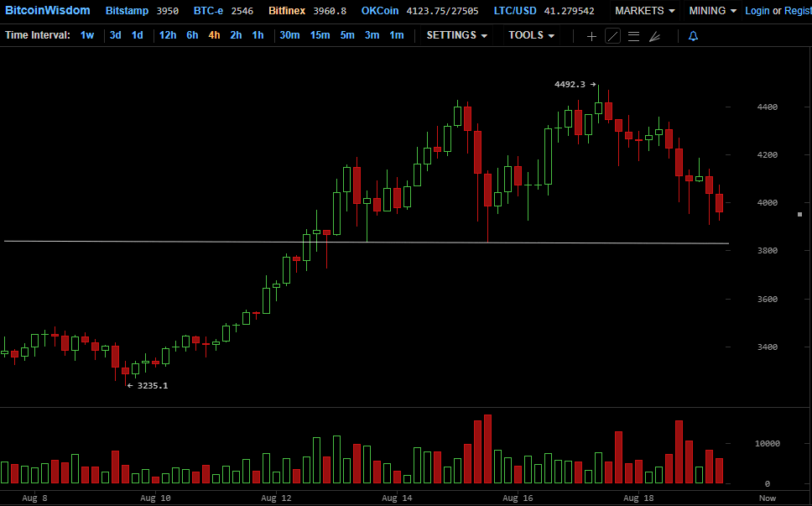Screen dimensions: 812x506
Task: Select the crosshair cursor tool
Action: pyautogui.click(x=591, y=36)
